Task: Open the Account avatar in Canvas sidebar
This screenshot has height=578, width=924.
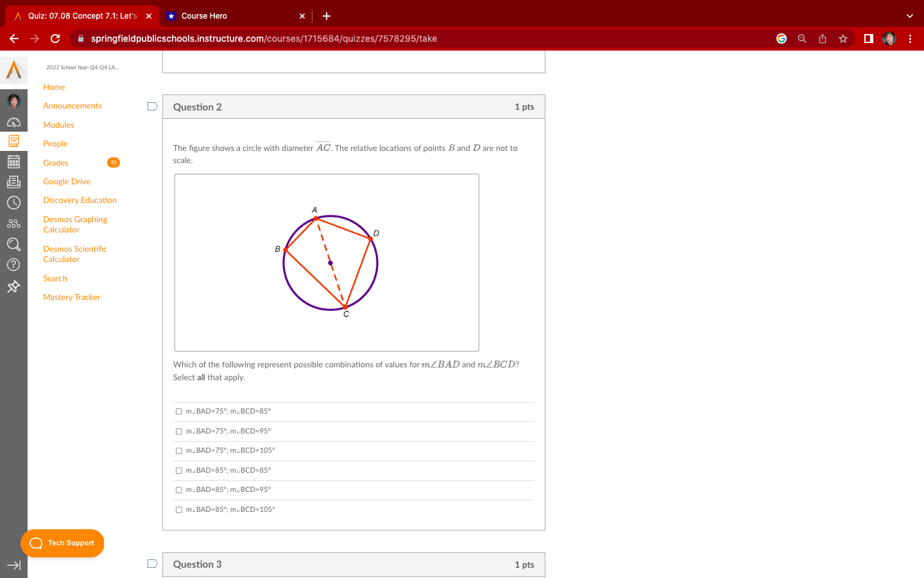Action: tap(13, 101)
